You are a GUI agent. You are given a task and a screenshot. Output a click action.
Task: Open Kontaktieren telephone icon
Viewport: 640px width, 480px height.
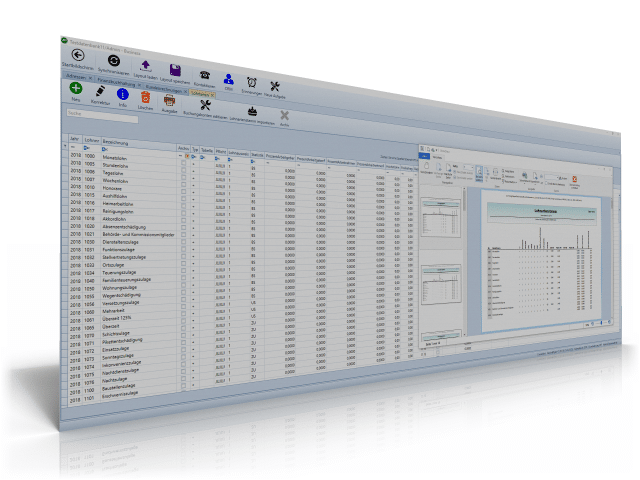[205, 75]
